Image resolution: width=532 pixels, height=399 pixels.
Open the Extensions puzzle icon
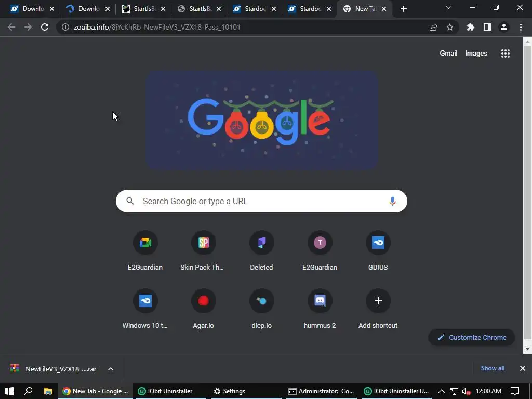[x=470, y=27]
